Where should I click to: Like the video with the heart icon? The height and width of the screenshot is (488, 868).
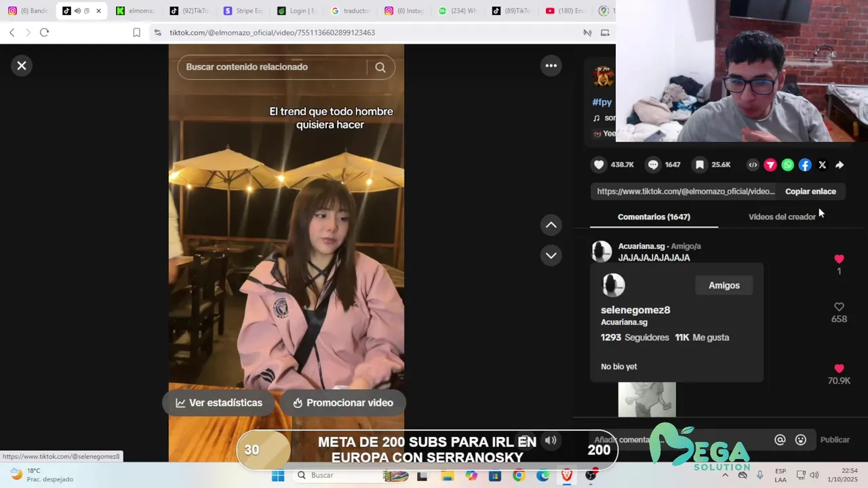coord(599,165)
